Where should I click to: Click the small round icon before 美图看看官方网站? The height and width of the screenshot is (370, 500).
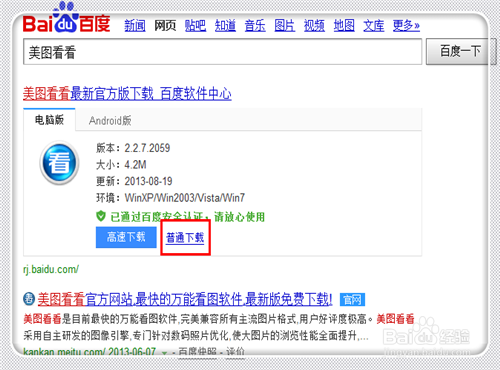pos(29,298)
